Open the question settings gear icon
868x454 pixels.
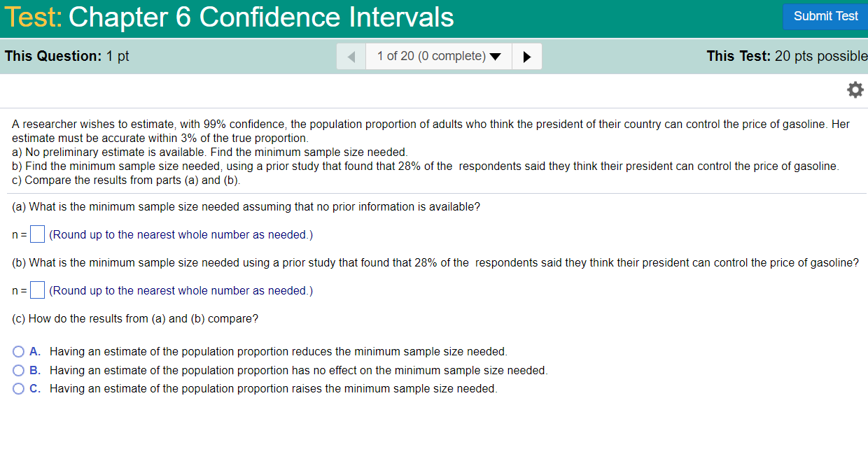pyautogui.click(x=855, y=90)
